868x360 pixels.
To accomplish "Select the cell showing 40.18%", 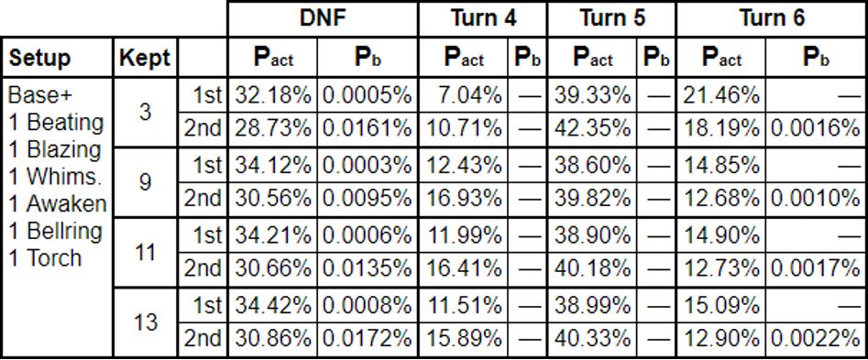I will [592, 268].
